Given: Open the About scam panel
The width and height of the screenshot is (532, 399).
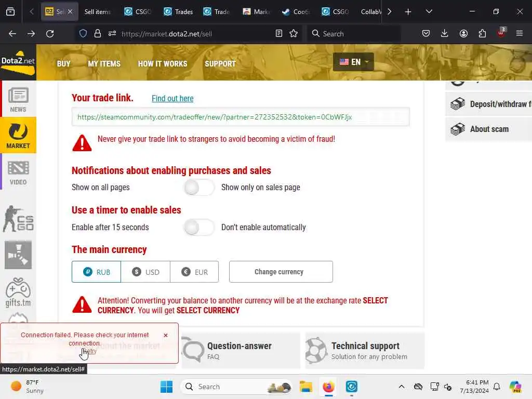Looking at the screenshot, I should [x=489, y=129].
